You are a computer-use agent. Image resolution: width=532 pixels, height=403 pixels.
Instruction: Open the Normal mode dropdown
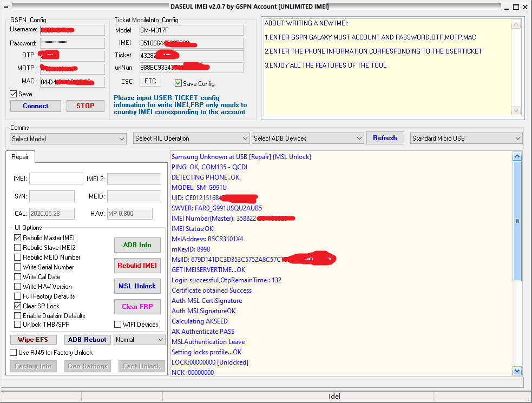click(140, 340)
